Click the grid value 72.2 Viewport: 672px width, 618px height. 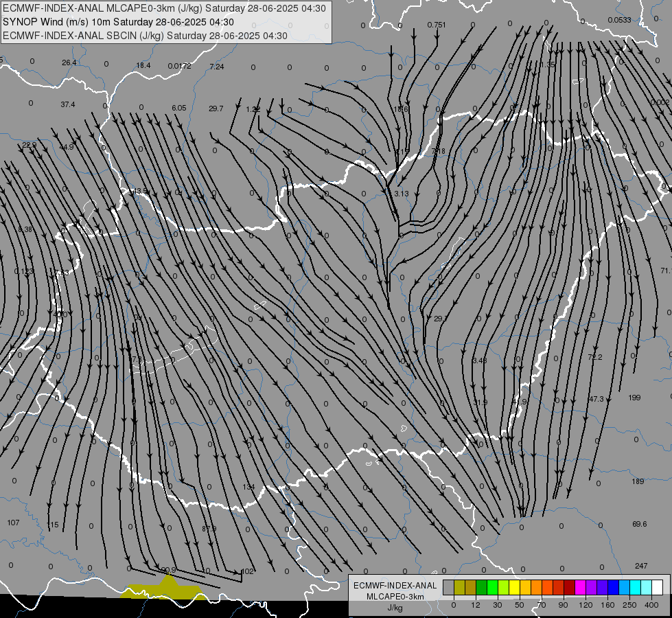point(595,357)
